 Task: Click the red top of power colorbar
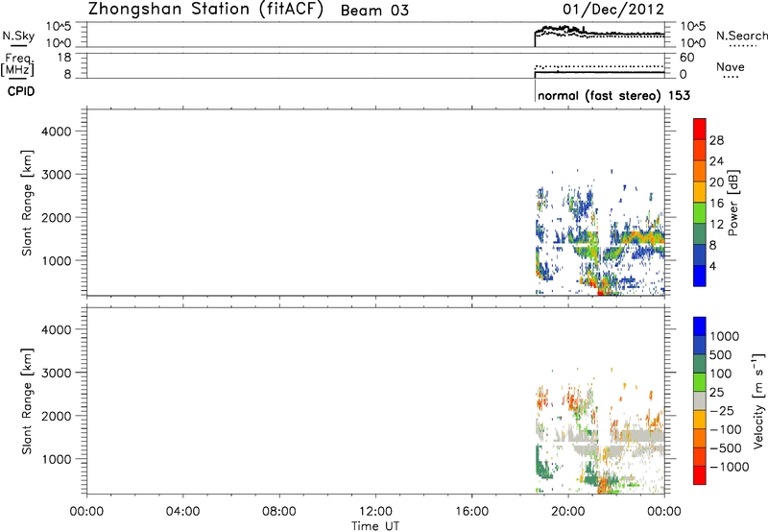(700, 129)
